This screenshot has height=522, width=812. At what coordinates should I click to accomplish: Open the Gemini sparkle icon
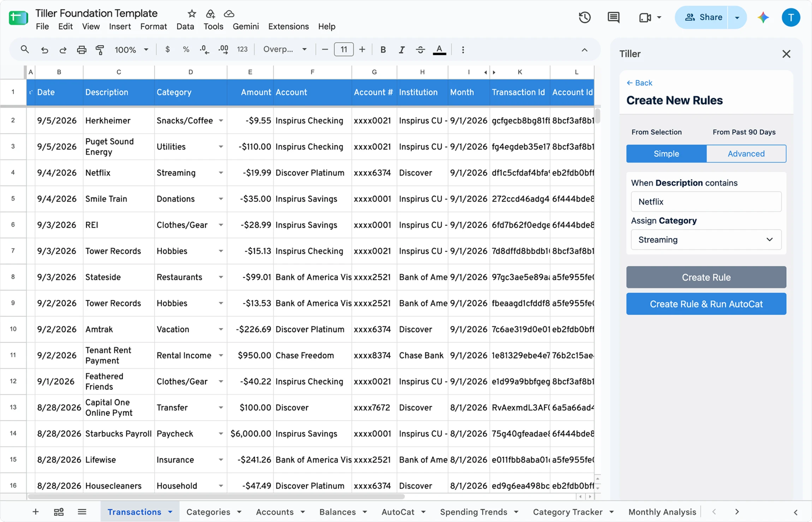tap(763, 17)
